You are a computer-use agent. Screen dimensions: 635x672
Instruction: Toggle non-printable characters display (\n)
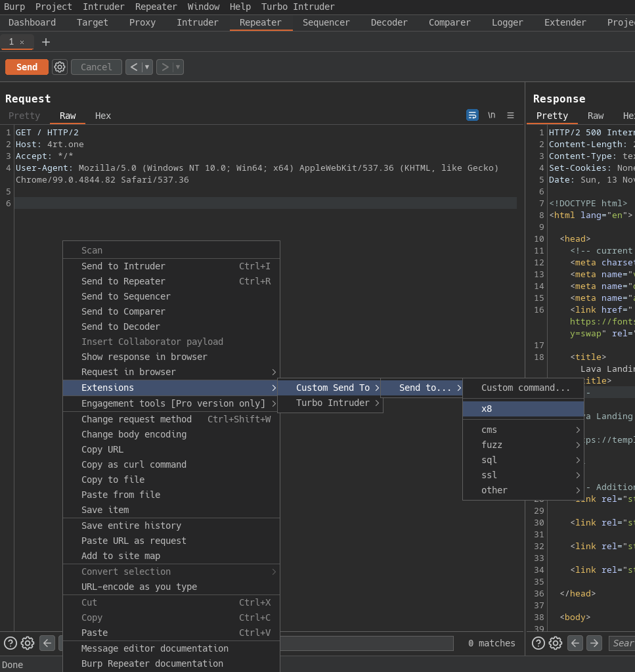(x=491, y=115)
